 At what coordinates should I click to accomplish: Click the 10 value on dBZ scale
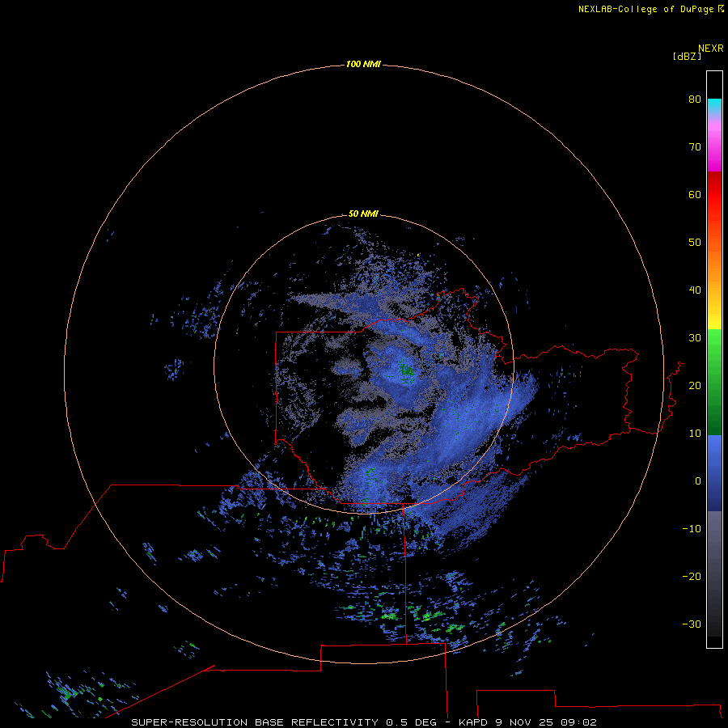click(x=695, y=434)
